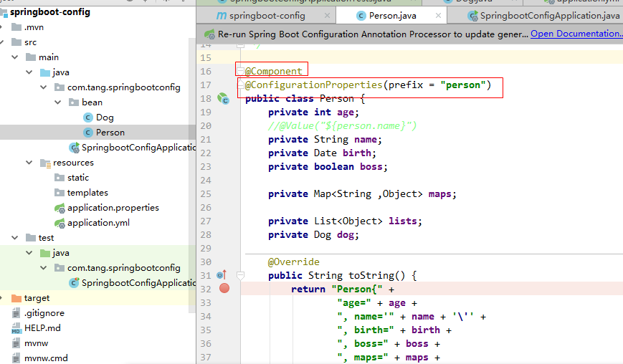Switch to the springboot-config tab

[x=267, y=16]
